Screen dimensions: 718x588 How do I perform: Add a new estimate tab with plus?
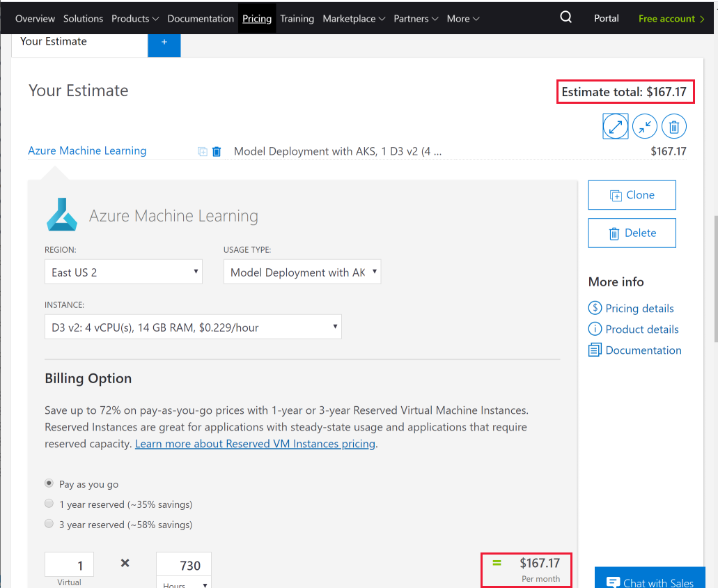(x=164, y=42)
